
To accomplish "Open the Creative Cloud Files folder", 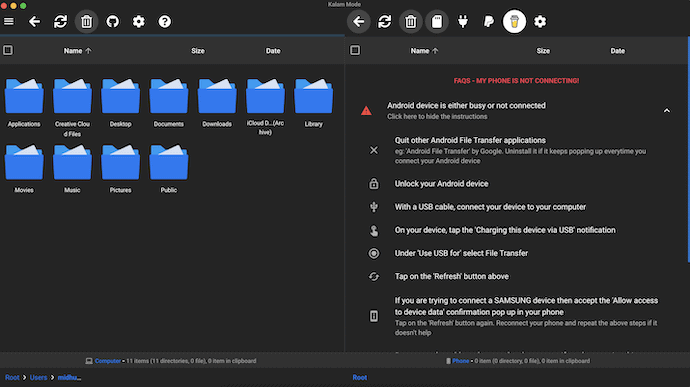I will (72, 107).
